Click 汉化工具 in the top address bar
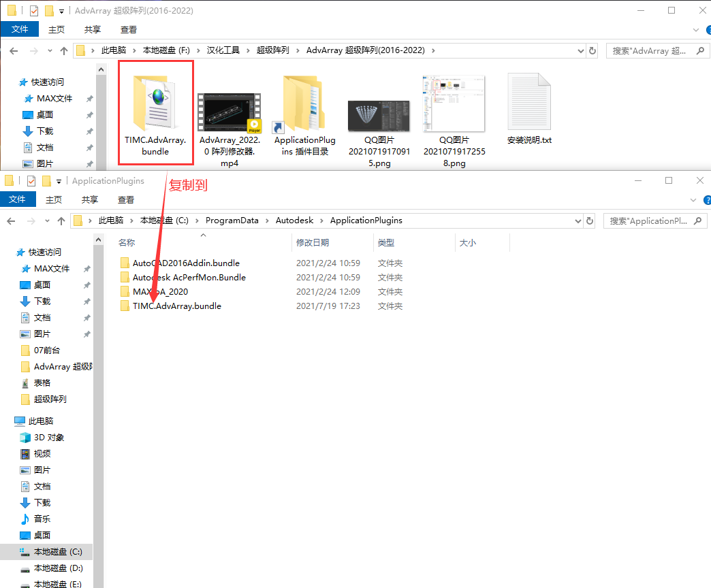The height and width of the screenshot is (588, 711). click(x=223, y=50)
